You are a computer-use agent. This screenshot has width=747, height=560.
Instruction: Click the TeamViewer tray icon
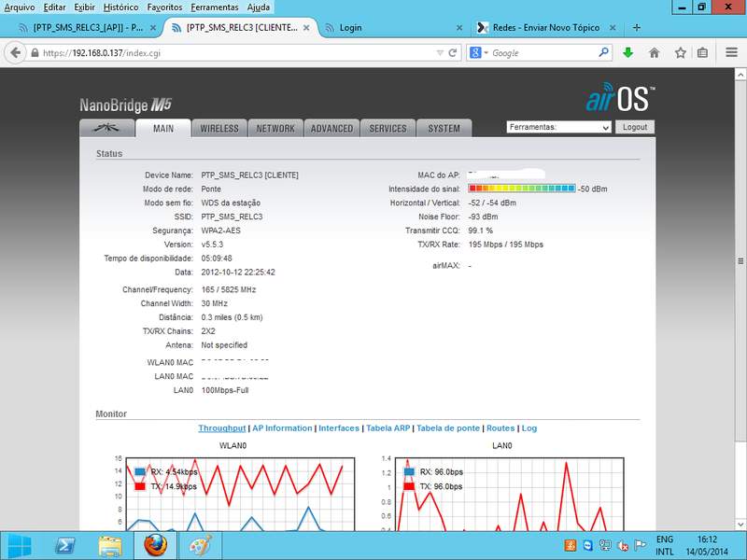point(588,546)
